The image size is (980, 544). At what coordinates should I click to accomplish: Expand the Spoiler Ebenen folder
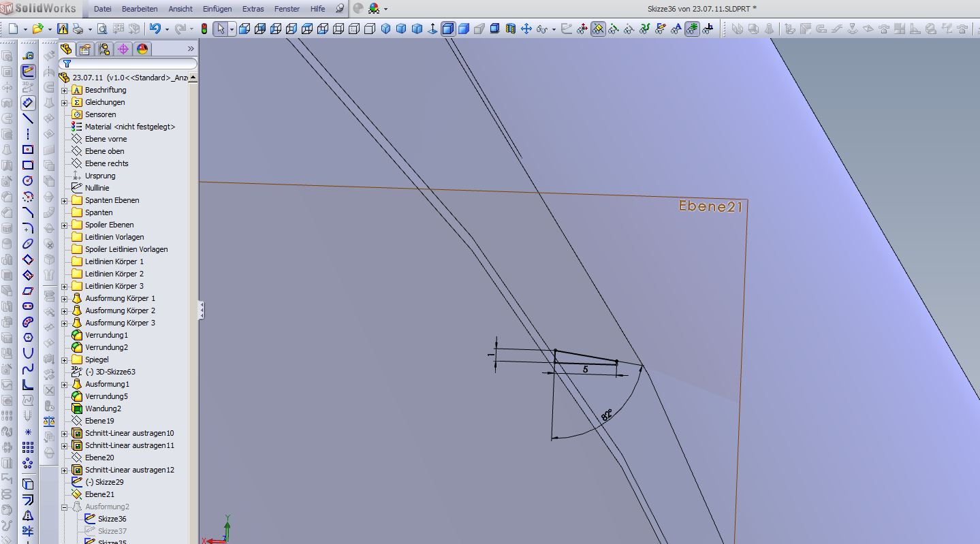pos(65,225)
